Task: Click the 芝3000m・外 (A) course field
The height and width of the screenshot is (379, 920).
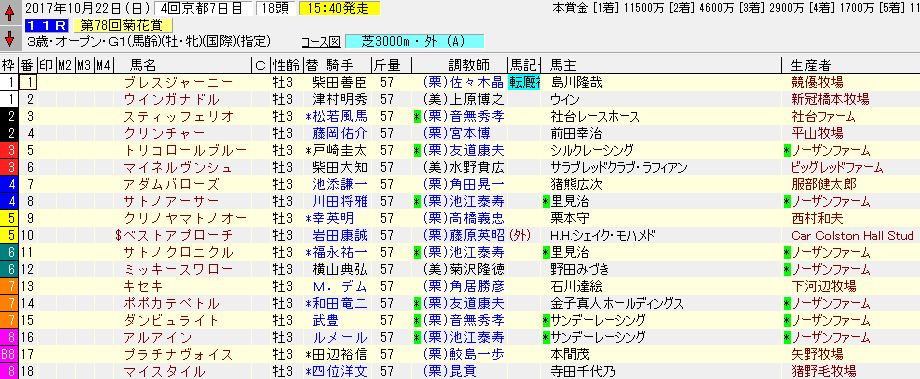Action: pos(415,42)
